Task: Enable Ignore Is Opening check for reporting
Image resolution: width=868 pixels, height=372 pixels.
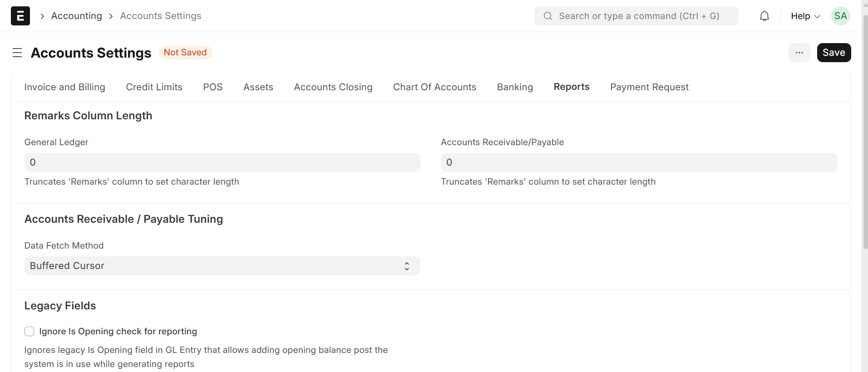Action: point(30,332)
